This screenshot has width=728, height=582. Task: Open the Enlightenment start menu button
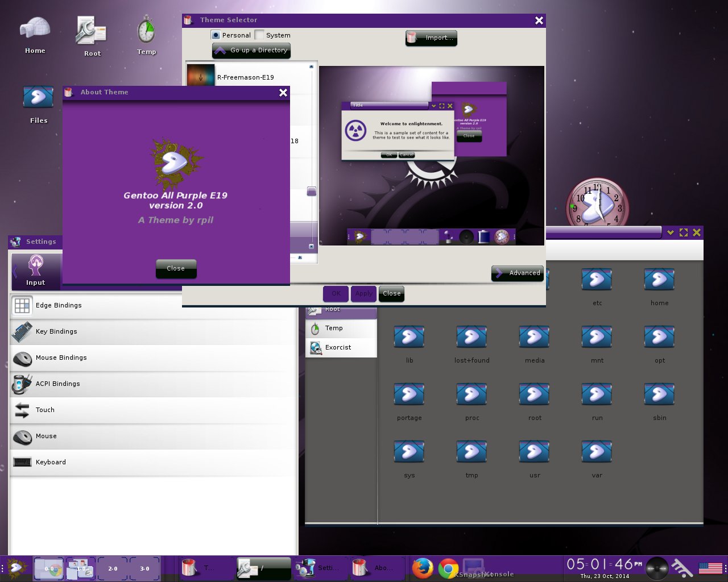point(16,568)
